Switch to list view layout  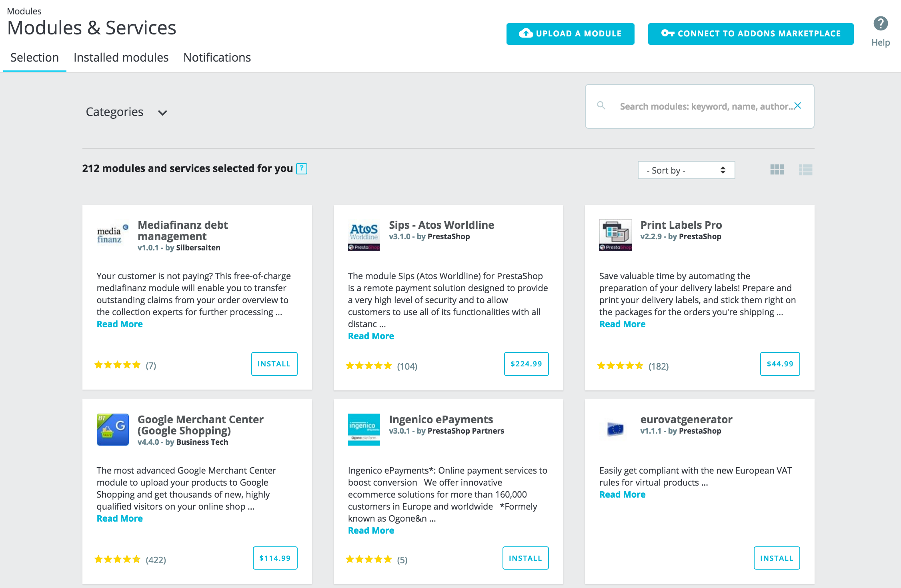805,170
